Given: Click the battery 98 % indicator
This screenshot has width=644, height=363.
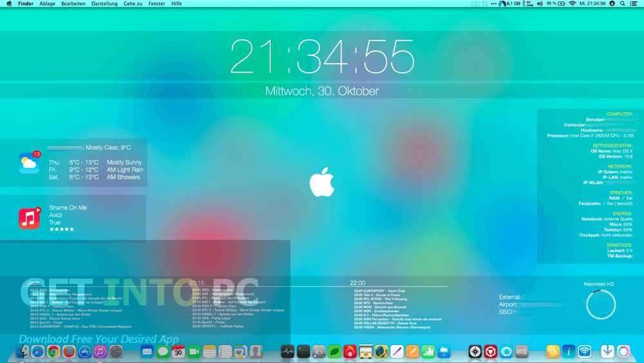Looking at the screenshot, I should tap(556, 3).
